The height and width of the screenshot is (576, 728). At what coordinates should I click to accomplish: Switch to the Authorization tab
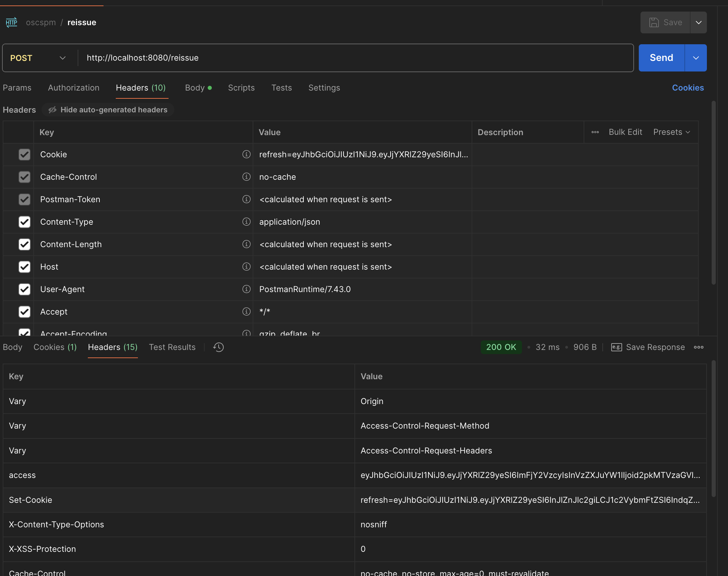[74, 88]
